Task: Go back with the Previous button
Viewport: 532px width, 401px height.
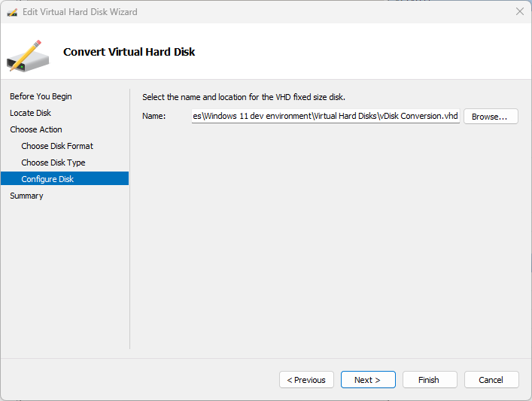Action: point(306,380)
